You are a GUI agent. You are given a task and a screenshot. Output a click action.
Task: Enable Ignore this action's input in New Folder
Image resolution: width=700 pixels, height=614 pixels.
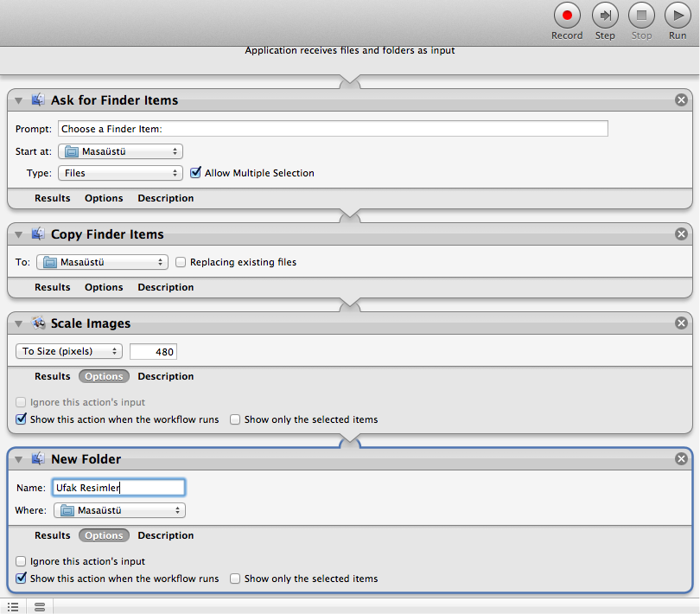pyautogui.click(x=22, y=561)
